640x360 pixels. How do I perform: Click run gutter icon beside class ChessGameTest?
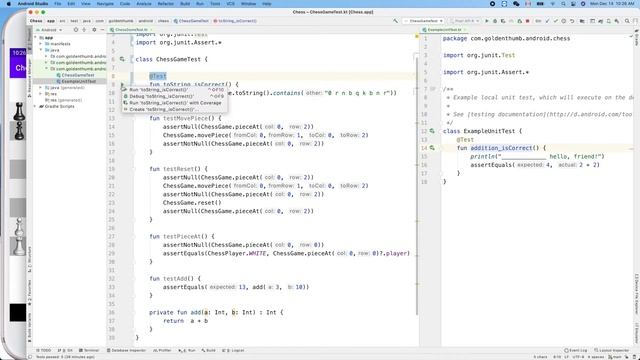click(x=122, y=59)
